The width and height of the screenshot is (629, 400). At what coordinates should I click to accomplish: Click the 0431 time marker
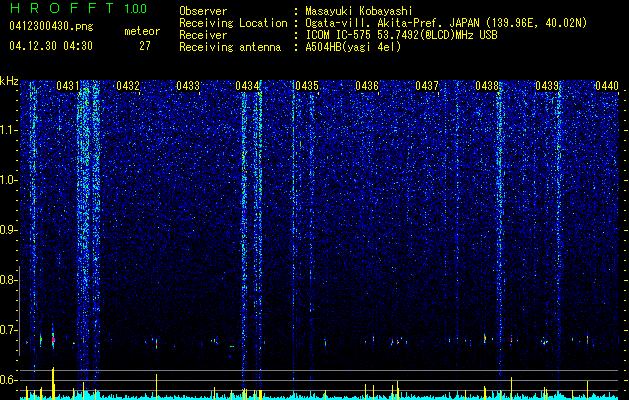pos(67,86)
